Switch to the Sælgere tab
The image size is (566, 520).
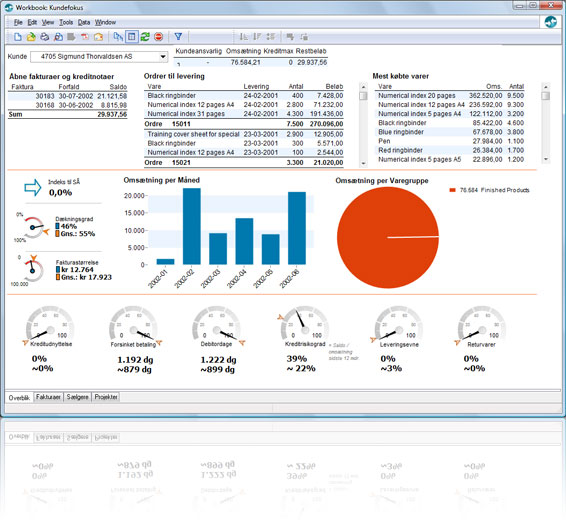click(x=77, y=397)
